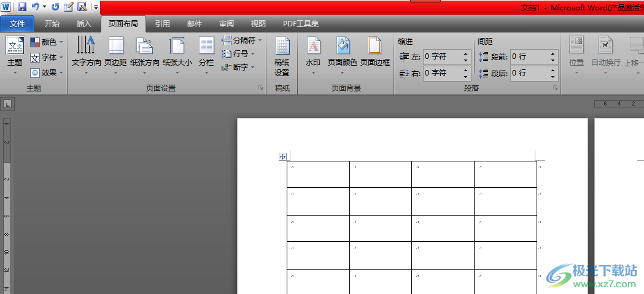Open the 颜色 theme colors menu
This screenshot has height=294, width=644.
(47, 42)
